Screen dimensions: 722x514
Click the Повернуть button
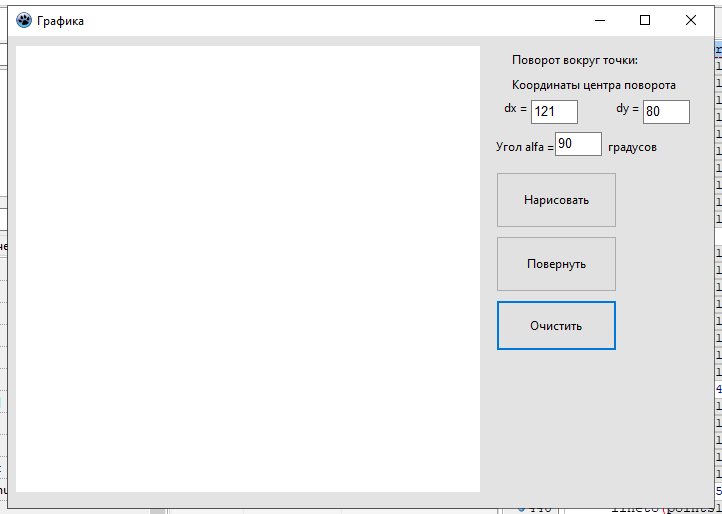556,264
